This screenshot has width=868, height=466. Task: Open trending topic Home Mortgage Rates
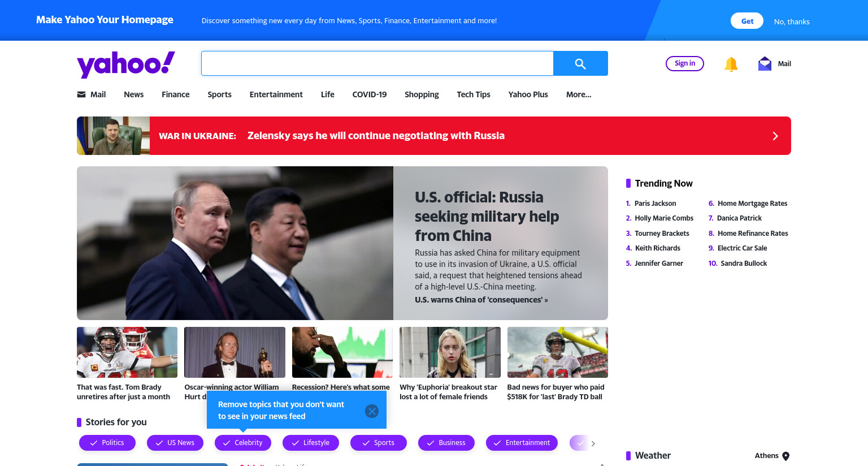tap(752, 204)
